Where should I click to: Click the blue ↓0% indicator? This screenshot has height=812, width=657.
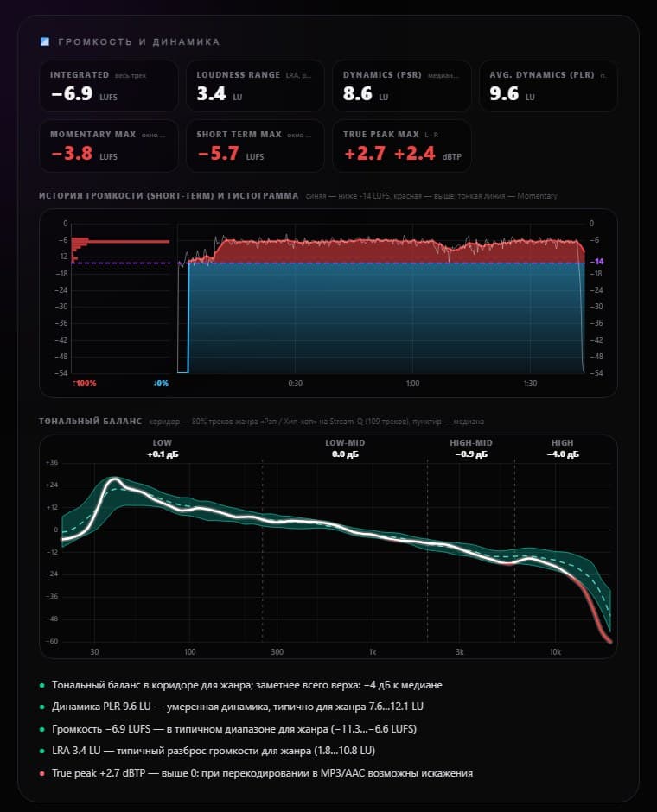[x=161, y=384]
